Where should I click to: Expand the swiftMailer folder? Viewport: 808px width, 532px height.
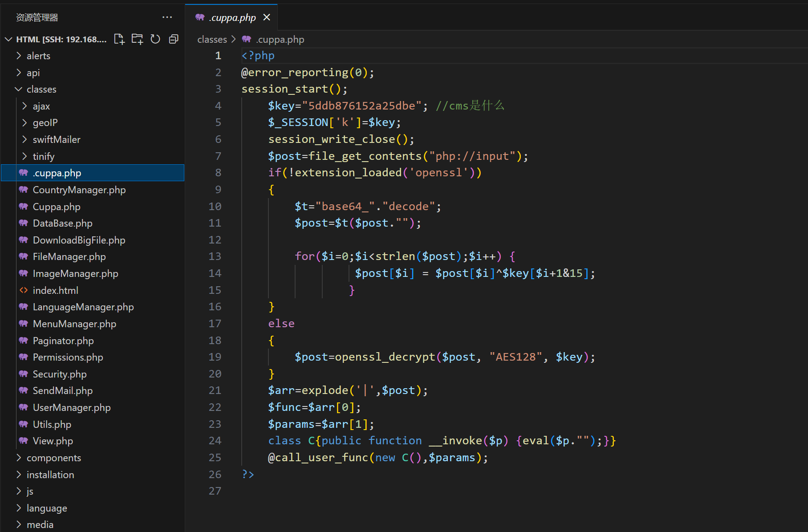click(x=25, y=139)
